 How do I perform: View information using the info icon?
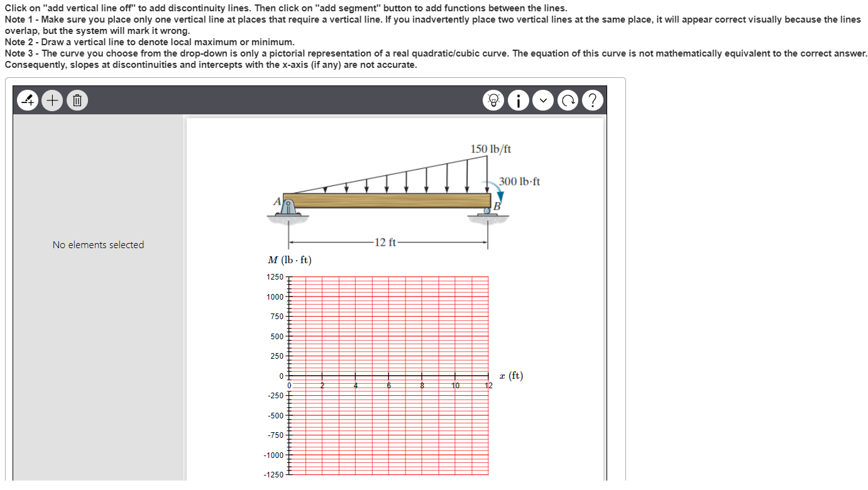point(518,100)
